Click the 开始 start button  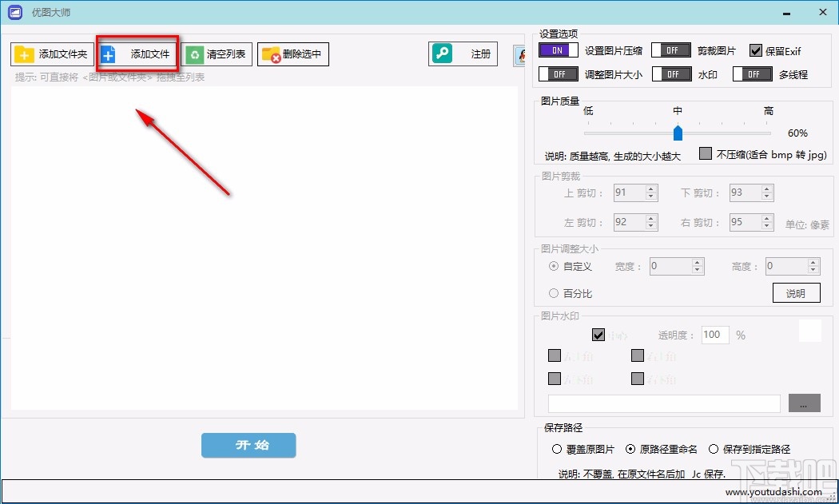click(x=249, y=446)
